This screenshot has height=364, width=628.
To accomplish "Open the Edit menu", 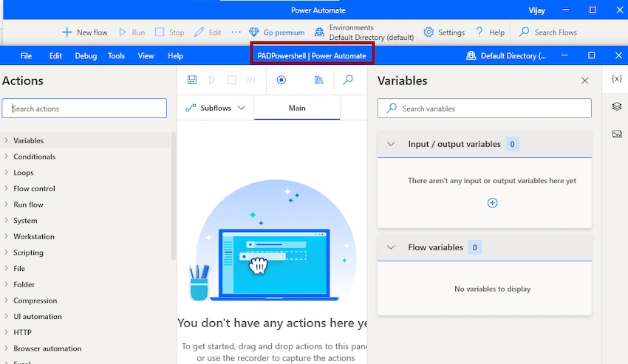I will coord(55,55).
